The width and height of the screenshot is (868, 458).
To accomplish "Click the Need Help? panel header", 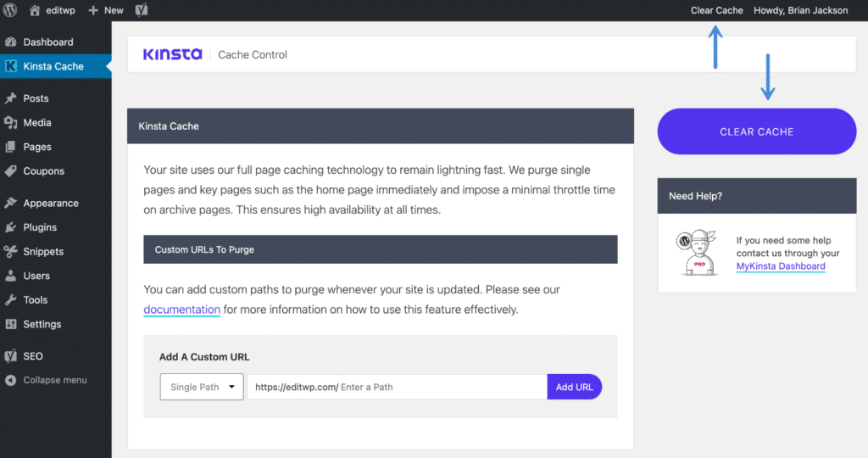I will point(757,196).
